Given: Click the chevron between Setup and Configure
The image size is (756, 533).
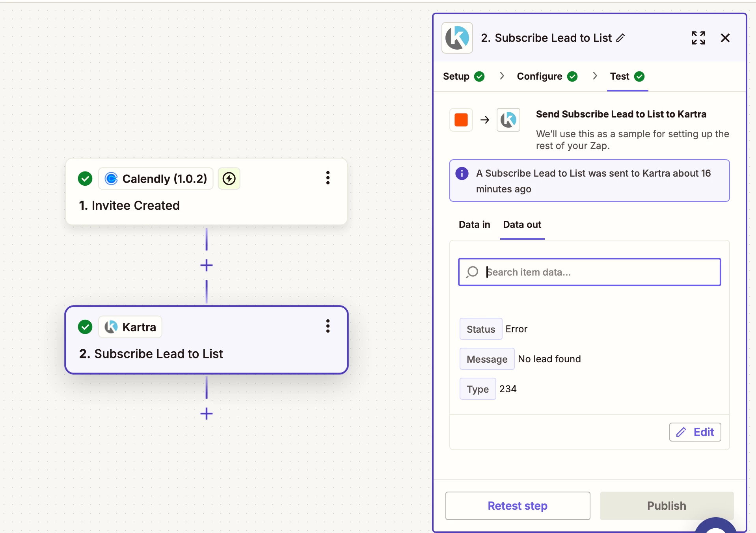Looking at the screenshot, I should click(x=501, y=76).
